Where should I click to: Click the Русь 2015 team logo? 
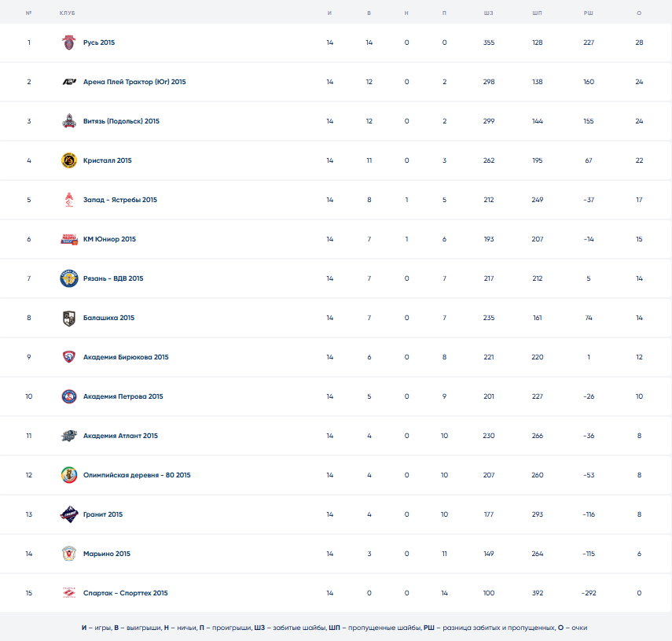click(x=69, y=42)
